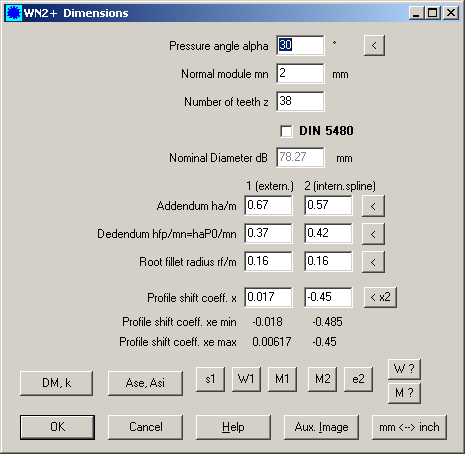Open the selection list for the Addendum ha/m row
Viewport: 465px width, 454px height.
tap(373, 206)
